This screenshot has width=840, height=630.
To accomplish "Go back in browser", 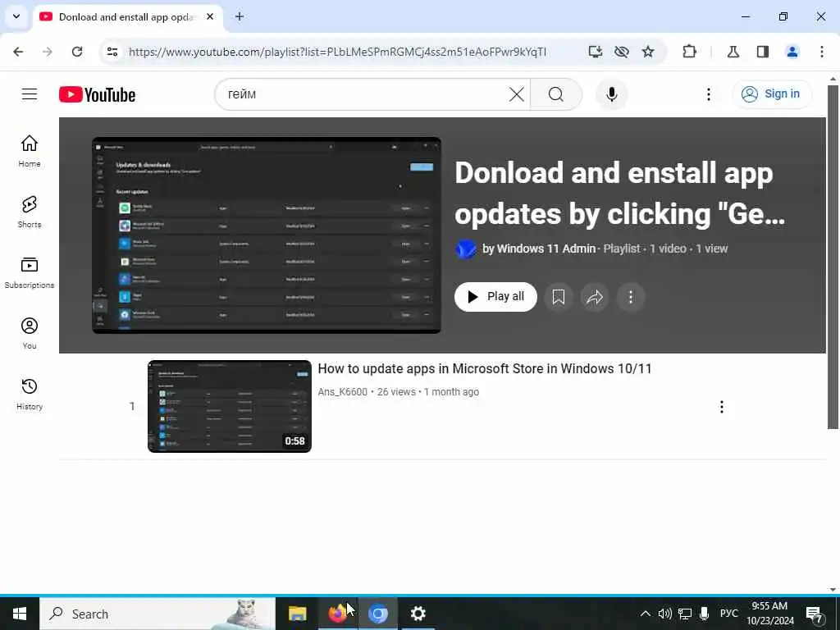I will (x=18, y=52).
